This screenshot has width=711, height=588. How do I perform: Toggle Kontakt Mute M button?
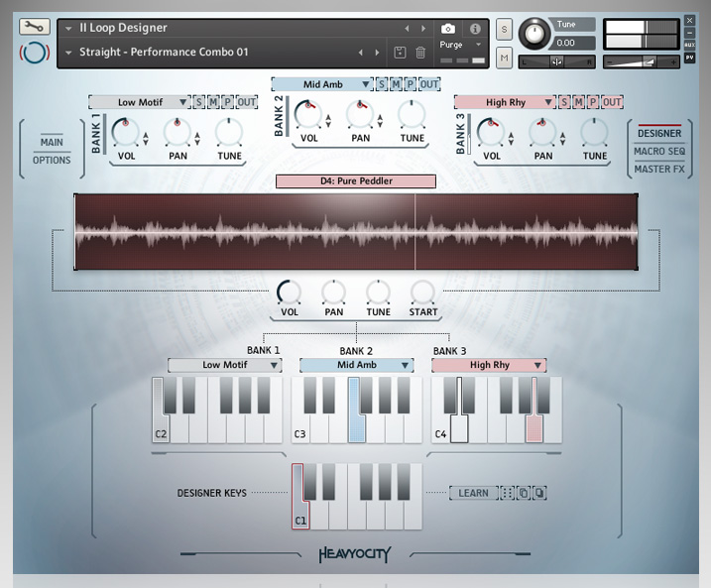504,59
